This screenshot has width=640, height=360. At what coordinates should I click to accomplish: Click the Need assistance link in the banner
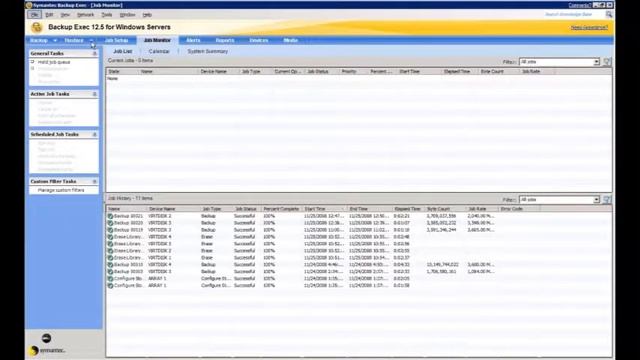(589, 27)
